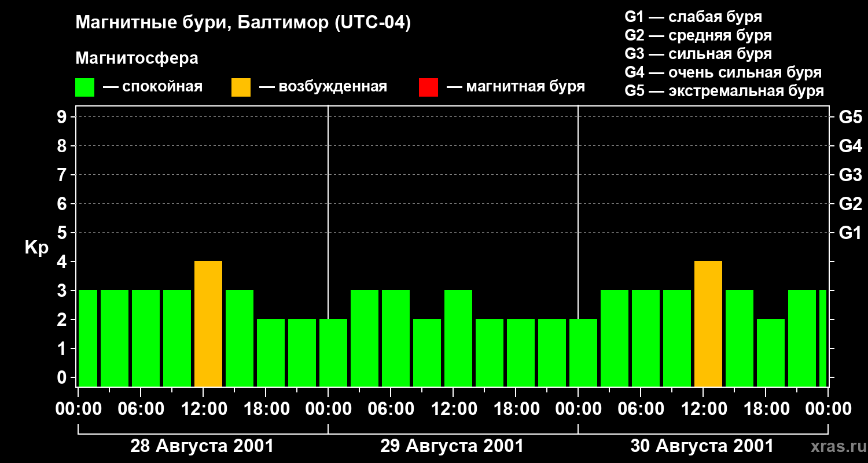The image size is (868, 463).
Task: Click the "G5" right axis label
Action: pyautogui.click(x=850, y=117)
